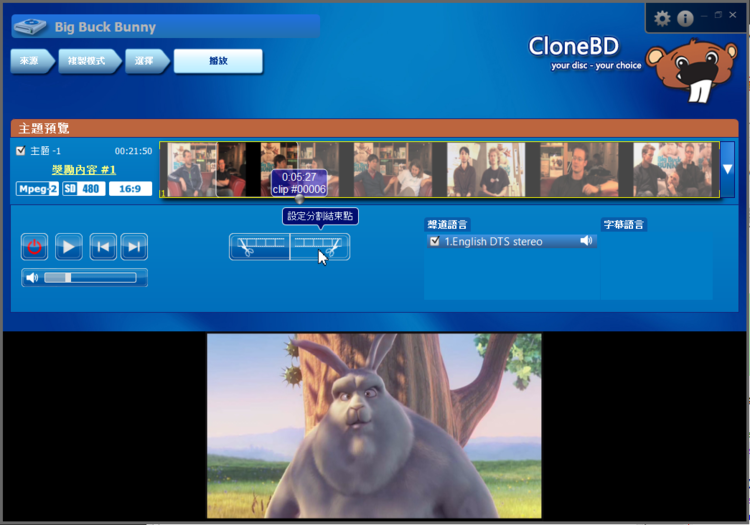Viewport: 750px width, 525px height.
Task: Open the settings gear icon
Action: [x=662, y=18]
